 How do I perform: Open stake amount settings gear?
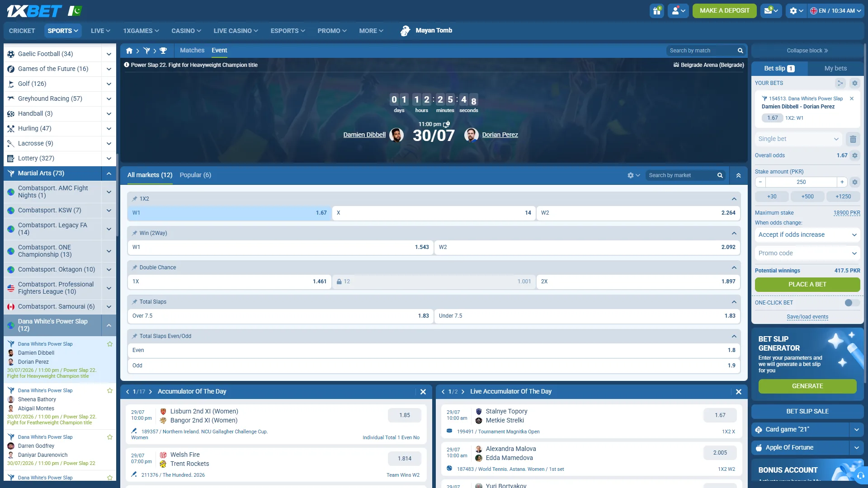pos(854,182)
